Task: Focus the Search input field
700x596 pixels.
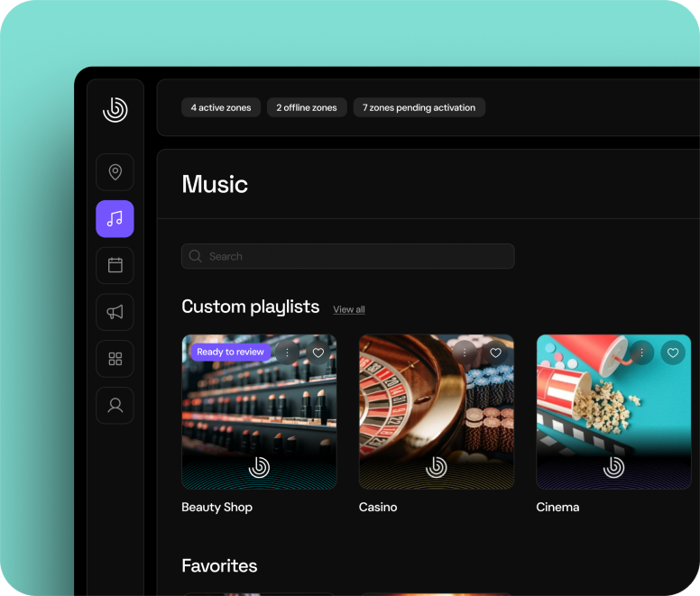Action: tap(348, 256)
